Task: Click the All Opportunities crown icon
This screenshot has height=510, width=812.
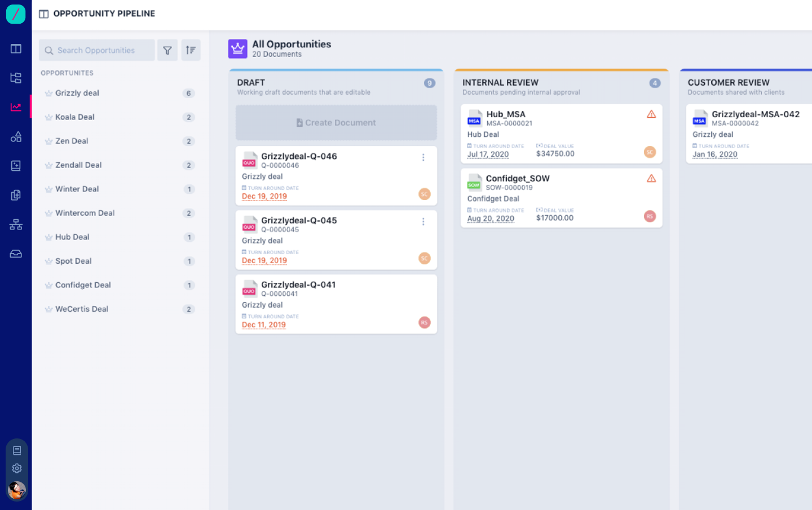Action: click(x=238, y=49)
